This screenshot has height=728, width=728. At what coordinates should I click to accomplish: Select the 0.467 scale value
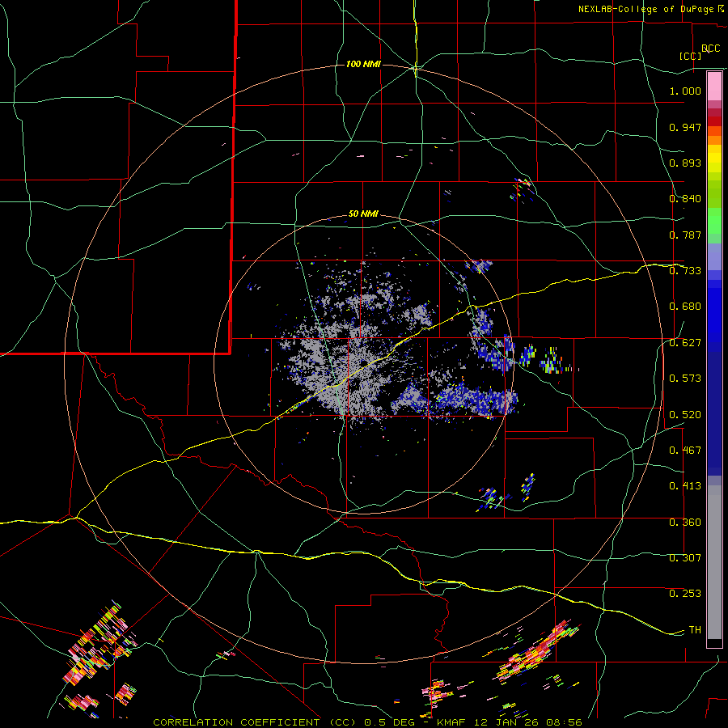(x=685, y=450)
